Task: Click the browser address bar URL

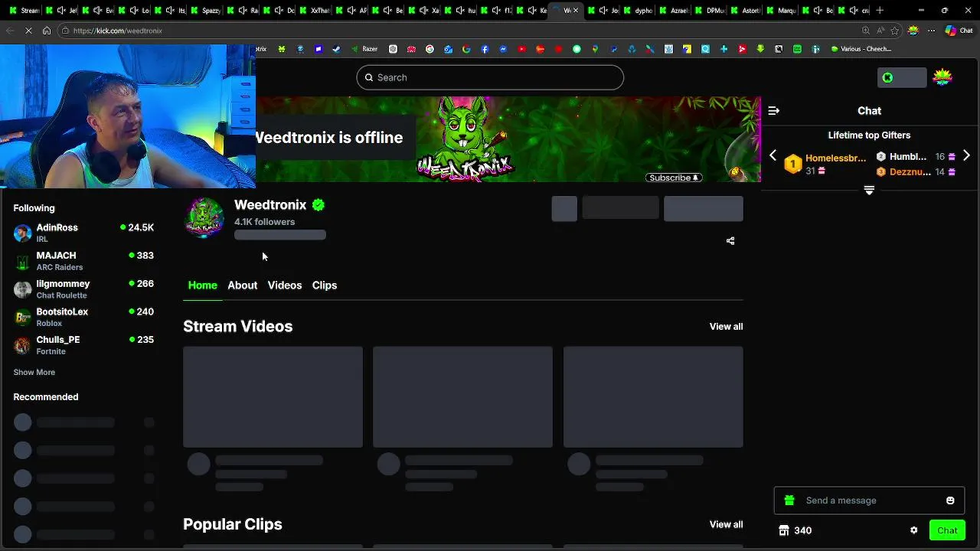Action: point(118,31)
